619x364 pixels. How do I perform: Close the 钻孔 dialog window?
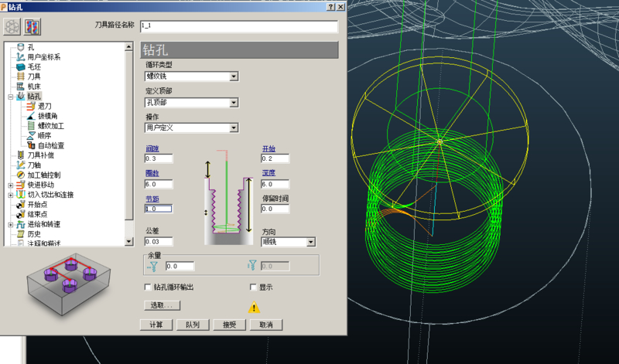[x=340, y=7]
